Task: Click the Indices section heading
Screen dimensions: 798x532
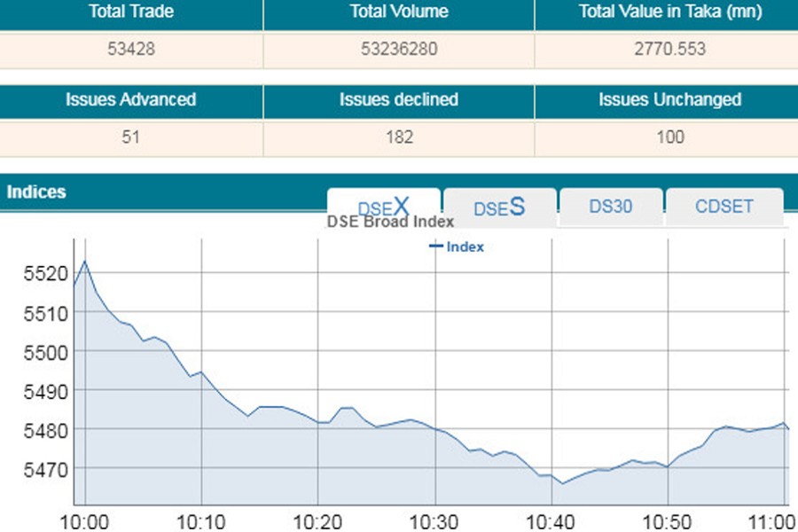Action: point(36,192)
